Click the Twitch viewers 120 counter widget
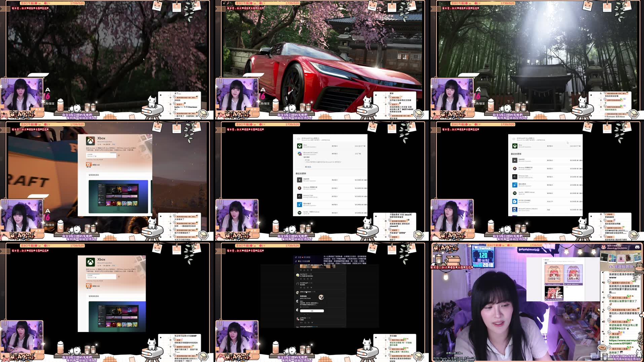Image resolution: width=644 pixels, height=362 pixels. tap(483, 257)
